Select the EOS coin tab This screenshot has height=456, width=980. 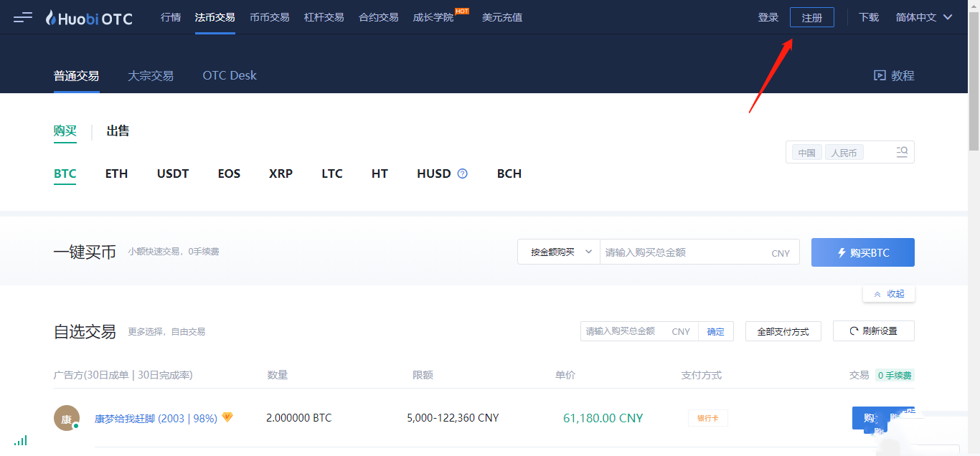pyautogui.click(x=229, y=174)
